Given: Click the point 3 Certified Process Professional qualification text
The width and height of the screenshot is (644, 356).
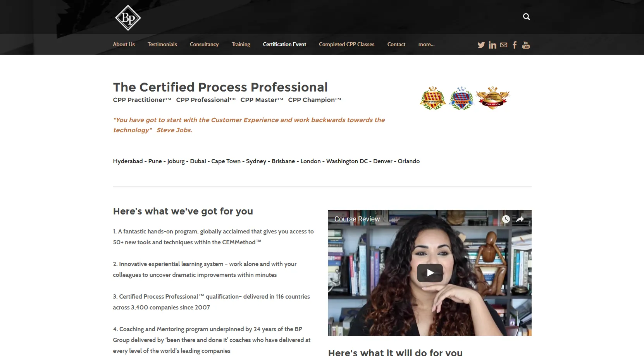Looking at the screenshot, I should point(211,302).
